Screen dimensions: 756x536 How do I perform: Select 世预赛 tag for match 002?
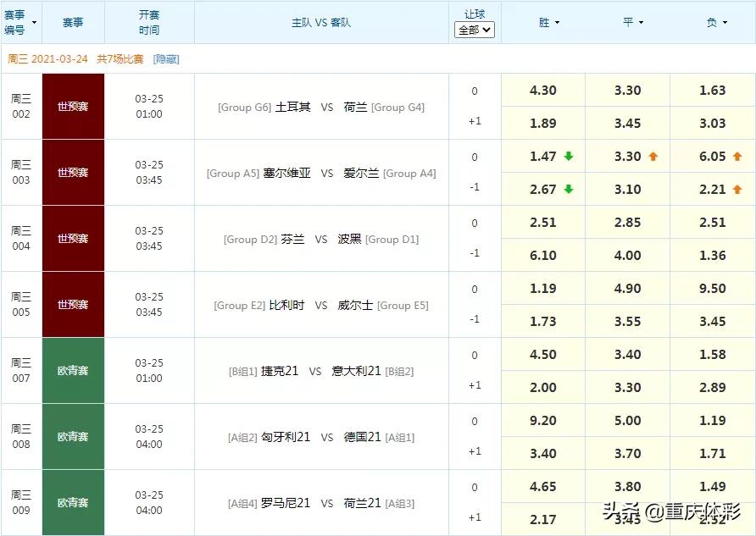click(x=73, y=107)
